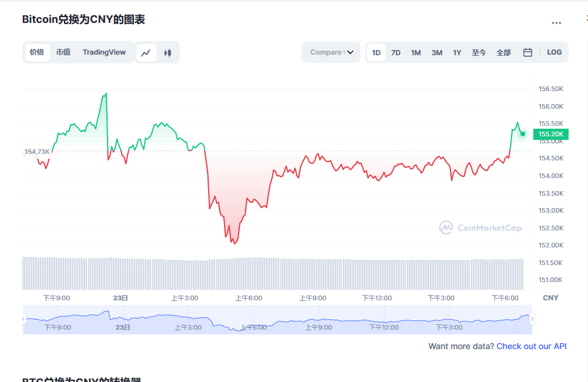Open the Compare dropdown
The image size is (588, 382).
[331, 52]
